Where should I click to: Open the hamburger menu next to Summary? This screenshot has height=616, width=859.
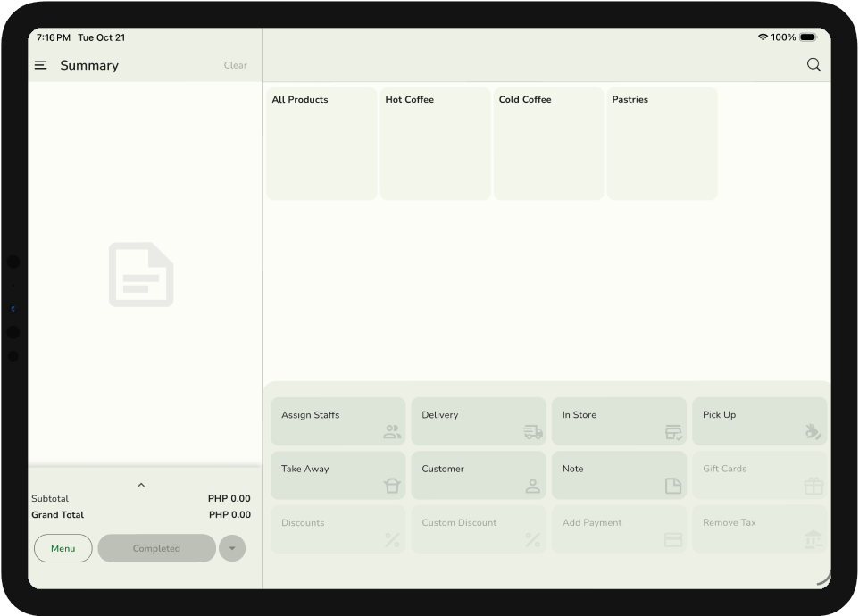[x=40, y=65]
